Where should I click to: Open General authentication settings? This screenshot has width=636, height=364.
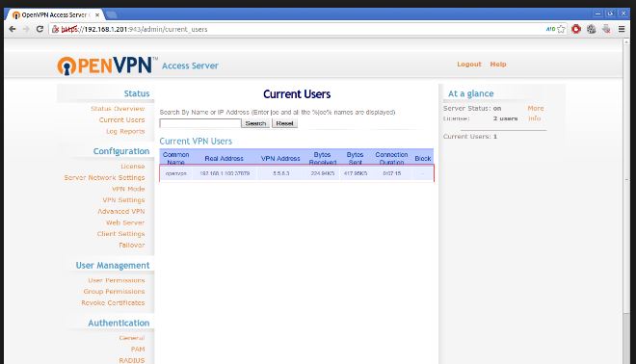[x=132, y=338]
